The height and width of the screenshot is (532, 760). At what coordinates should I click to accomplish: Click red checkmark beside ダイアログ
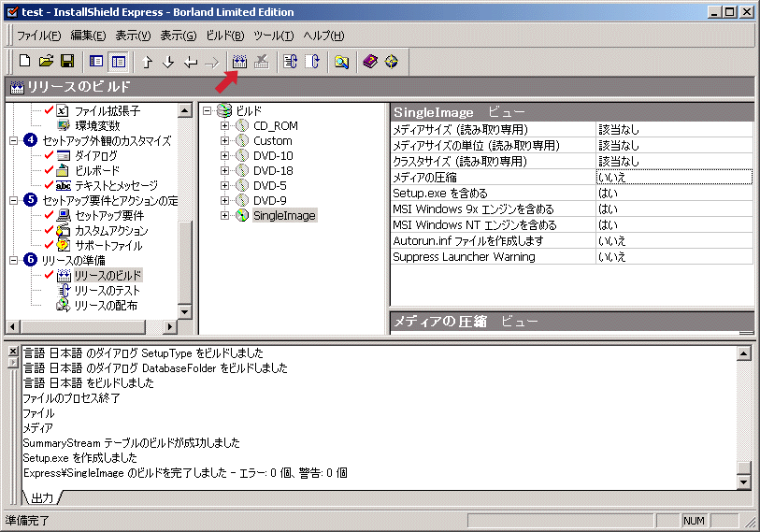(49, 155)
